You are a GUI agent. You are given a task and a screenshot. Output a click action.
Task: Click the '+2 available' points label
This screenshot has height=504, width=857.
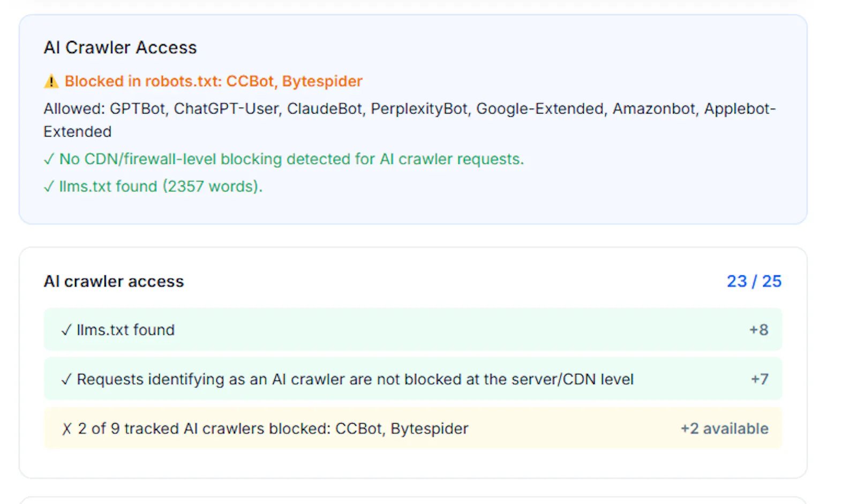[x=725, y=428]
